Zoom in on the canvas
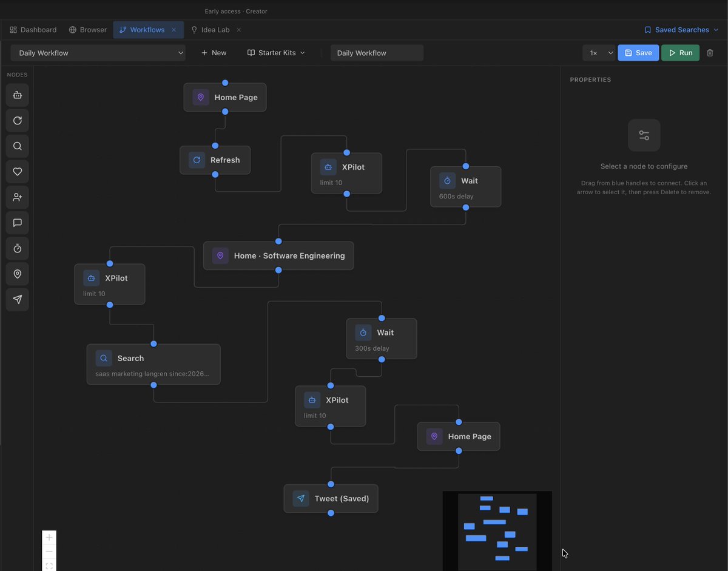 (49, 538)
